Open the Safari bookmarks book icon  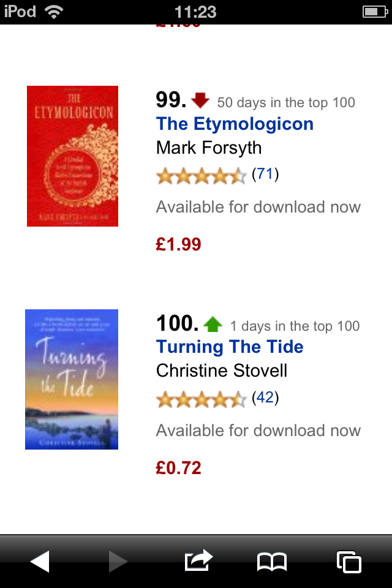(x=272, y=561)
